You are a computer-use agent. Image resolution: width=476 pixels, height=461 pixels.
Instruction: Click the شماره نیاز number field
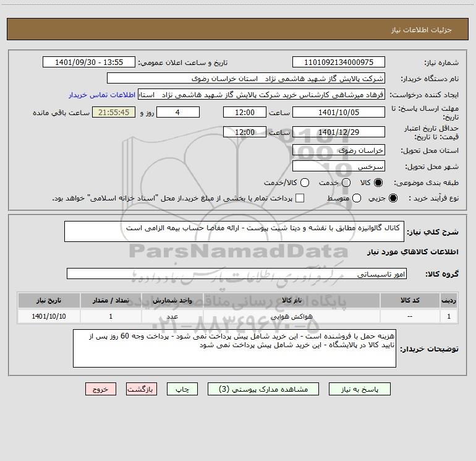coord(338,62)
